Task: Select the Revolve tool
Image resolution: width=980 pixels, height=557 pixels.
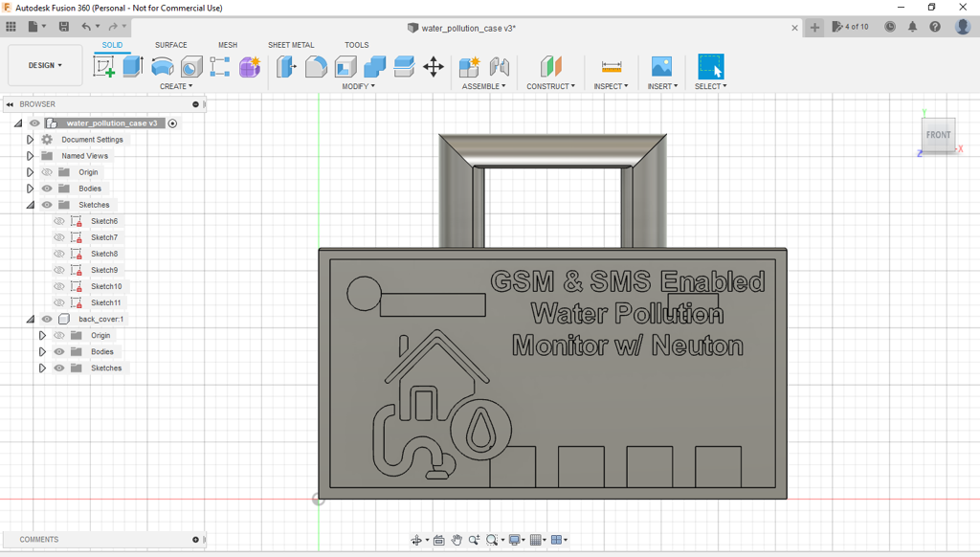Action: 163,66
